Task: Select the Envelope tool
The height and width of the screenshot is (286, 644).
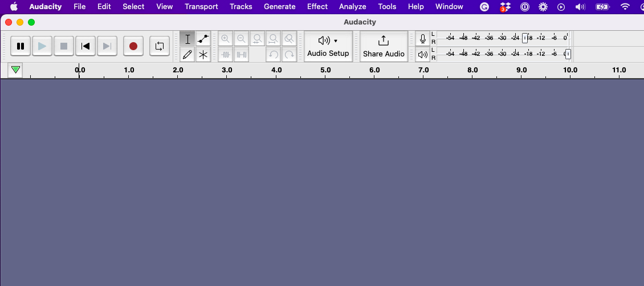Action: [x=203, y=39]
